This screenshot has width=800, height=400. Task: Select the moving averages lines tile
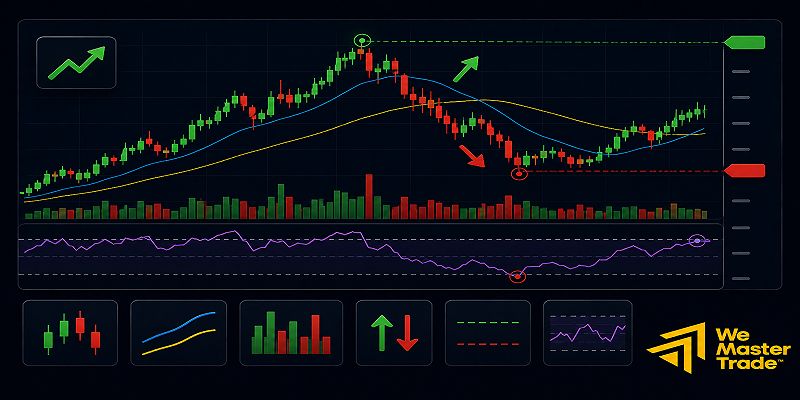pyautogui.click(x=179, y=333)
